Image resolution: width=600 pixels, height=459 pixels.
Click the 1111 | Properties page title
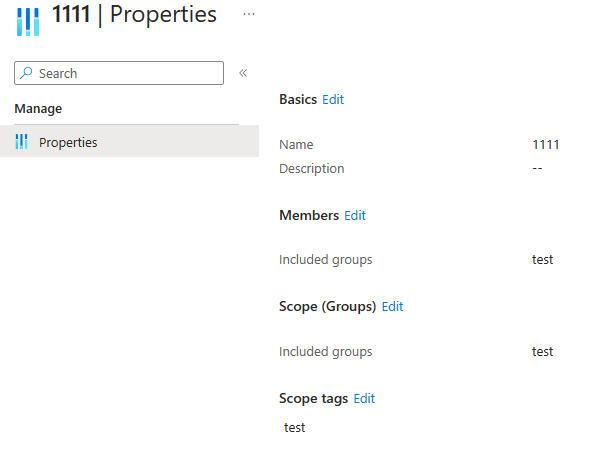coord(134,15)
